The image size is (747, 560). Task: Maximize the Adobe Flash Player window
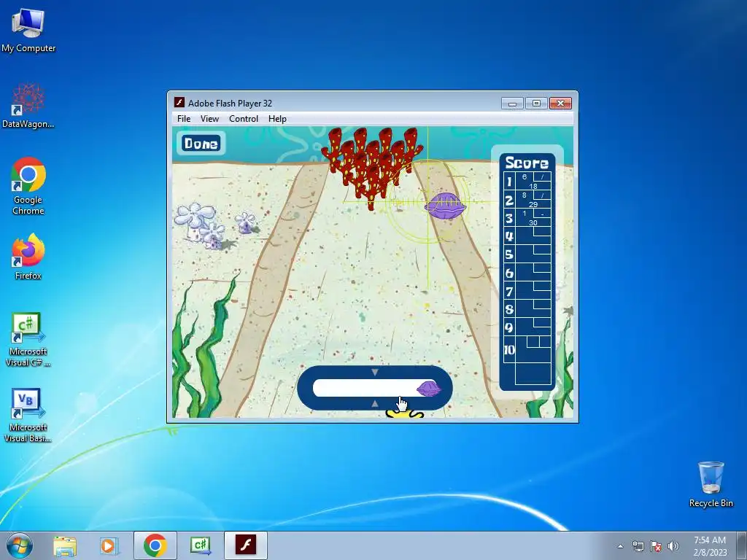coord(536,104)
